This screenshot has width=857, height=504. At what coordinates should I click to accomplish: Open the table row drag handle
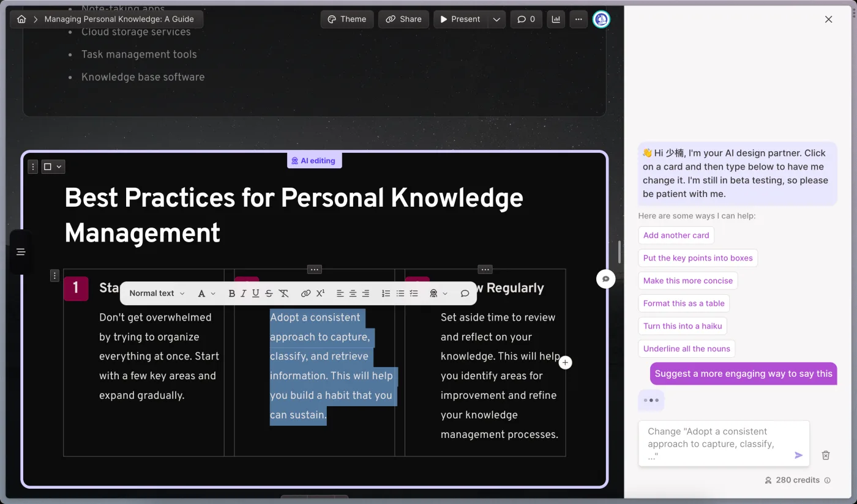click(x=55, y=276)
